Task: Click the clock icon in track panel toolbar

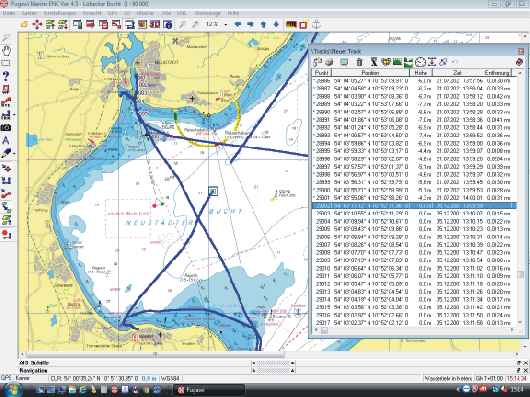Action: [x=420, y=62]
